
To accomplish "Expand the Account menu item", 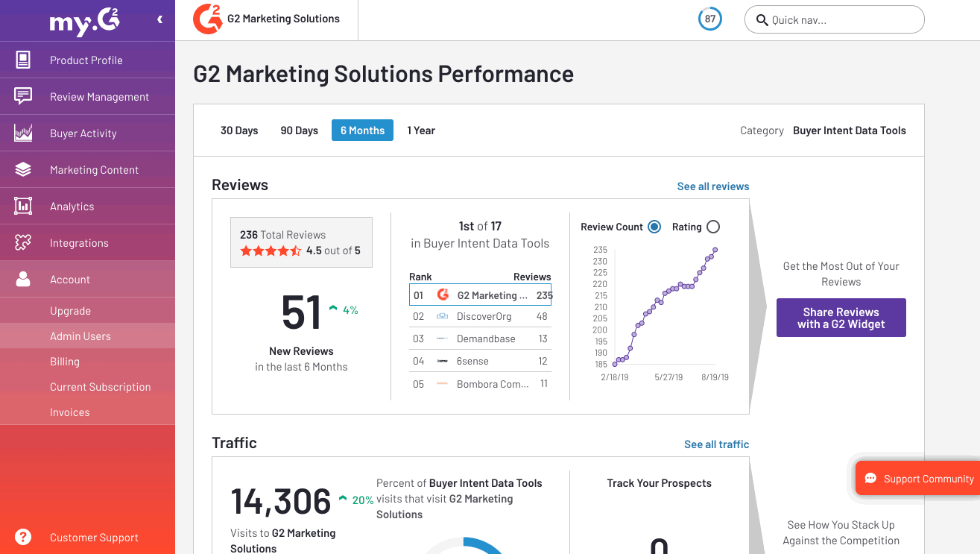I will click(x=87, y=279).
